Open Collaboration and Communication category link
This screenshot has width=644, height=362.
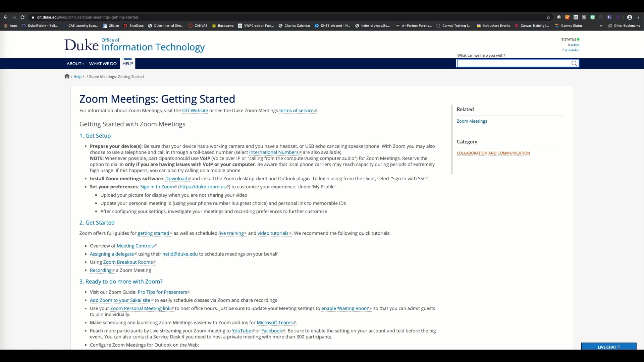[493, 153]
